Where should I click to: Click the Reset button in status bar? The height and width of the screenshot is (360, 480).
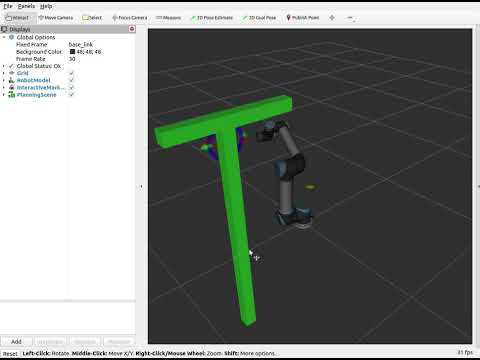pyautogui.click(x=10, y=354)
